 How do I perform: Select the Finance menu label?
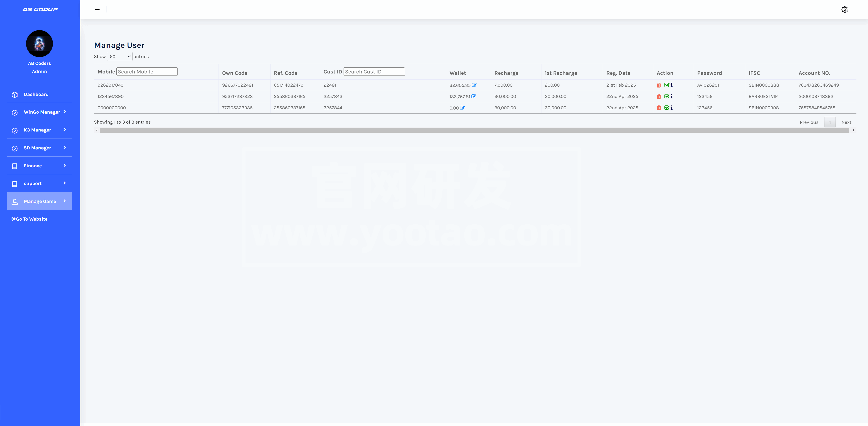pos(33,166)
